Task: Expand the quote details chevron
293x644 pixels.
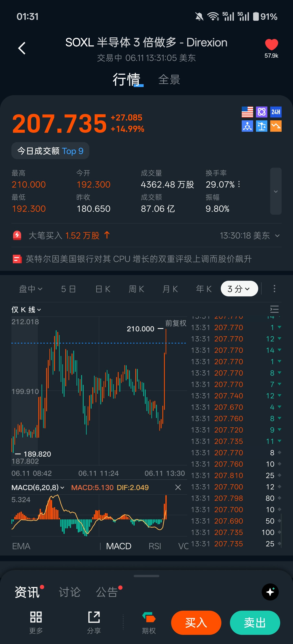Action: [276, 191]
